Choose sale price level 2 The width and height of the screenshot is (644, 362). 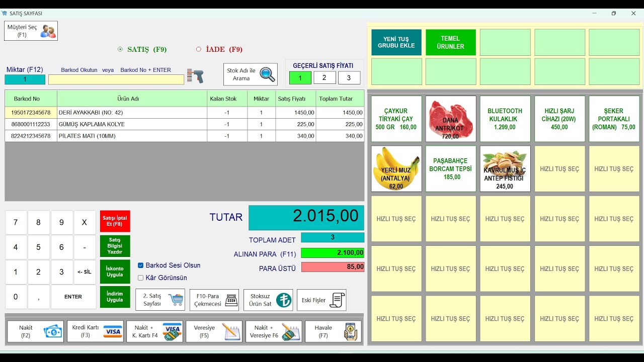325,78
